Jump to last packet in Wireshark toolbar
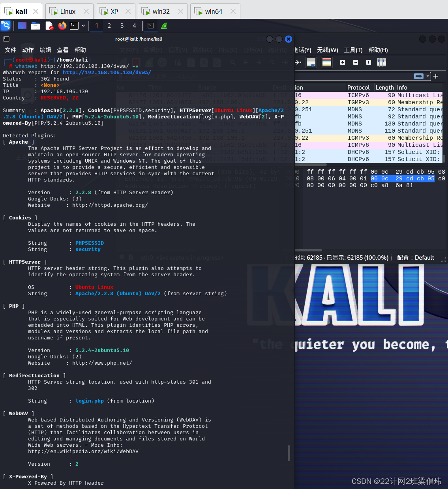The image size is (448, 489). coord(298,62)
